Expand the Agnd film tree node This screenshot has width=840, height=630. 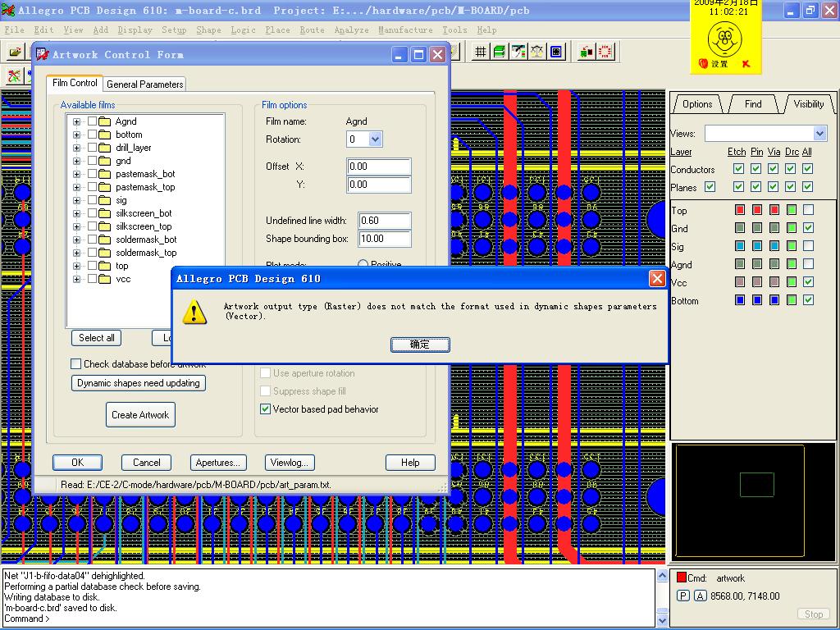(x=77, y=121)
